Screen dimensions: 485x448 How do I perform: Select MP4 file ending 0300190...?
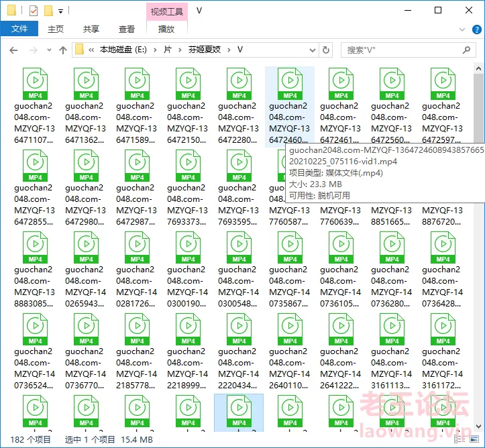coord(188,270)
